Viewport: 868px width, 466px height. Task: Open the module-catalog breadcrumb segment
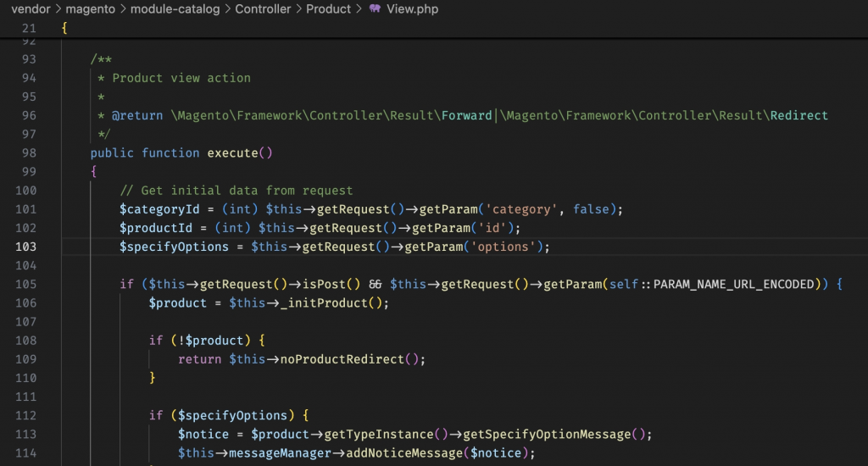pyautogui.click(x=175, y=8)
